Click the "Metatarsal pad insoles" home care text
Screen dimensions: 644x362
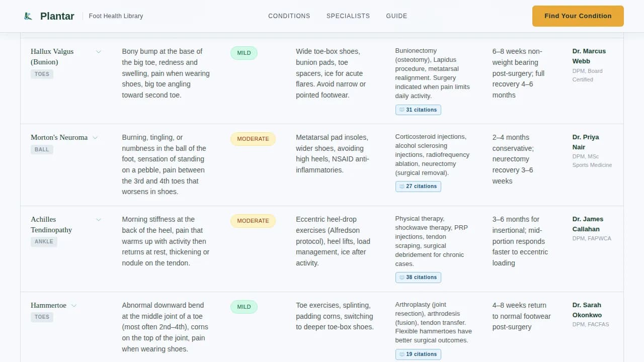[333, 154]
